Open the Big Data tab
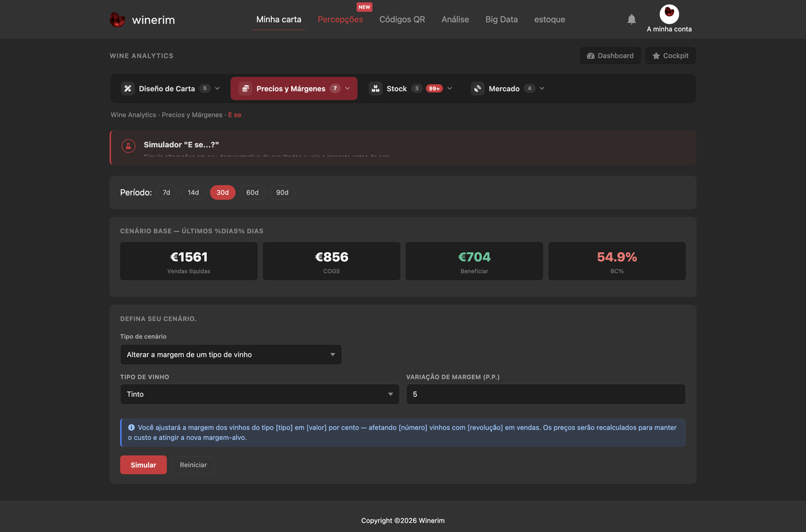The width and height of the screenshot is (806, 532). (501, 19)
